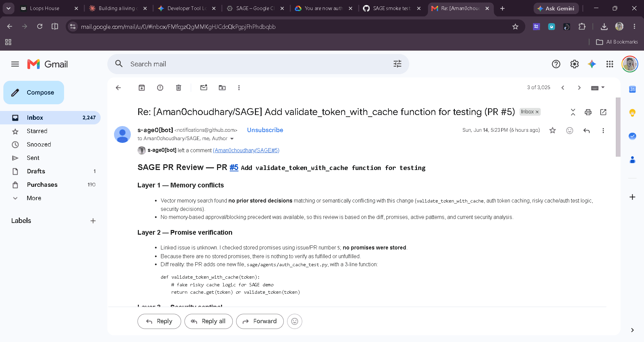Click the Unsubscribe link
The height and width of the screenshot is (342, 644).
(265, 130)
